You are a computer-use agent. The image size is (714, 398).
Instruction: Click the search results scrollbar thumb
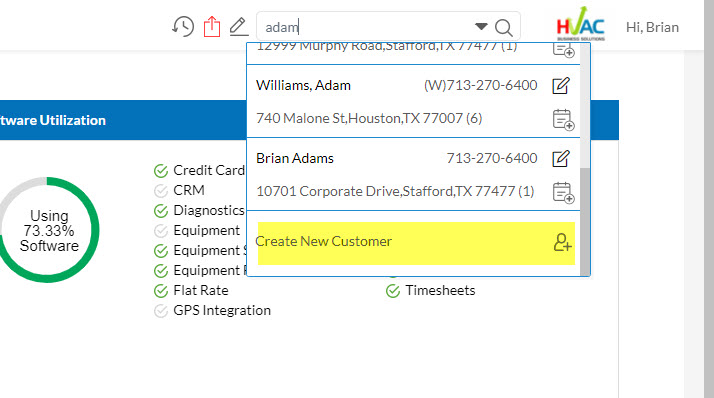(x=585, y=221)
